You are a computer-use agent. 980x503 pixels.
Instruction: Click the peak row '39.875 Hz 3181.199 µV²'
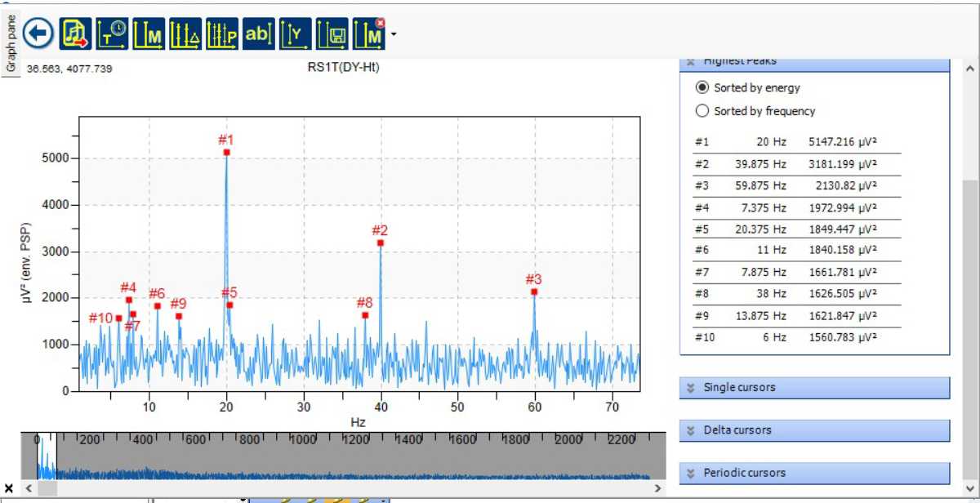pos(796,163)
